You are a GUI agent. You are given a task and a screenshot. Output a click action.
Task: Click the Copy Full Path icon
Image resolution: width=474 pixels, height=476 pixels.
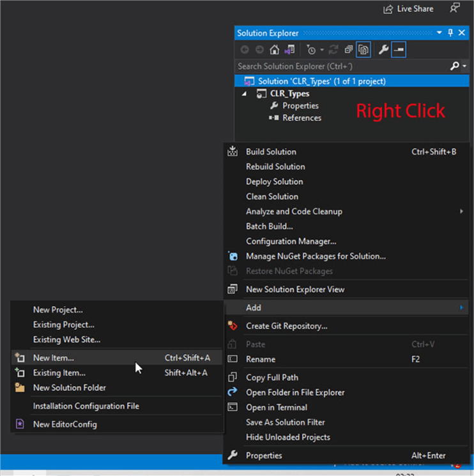(x=233, y=377)
